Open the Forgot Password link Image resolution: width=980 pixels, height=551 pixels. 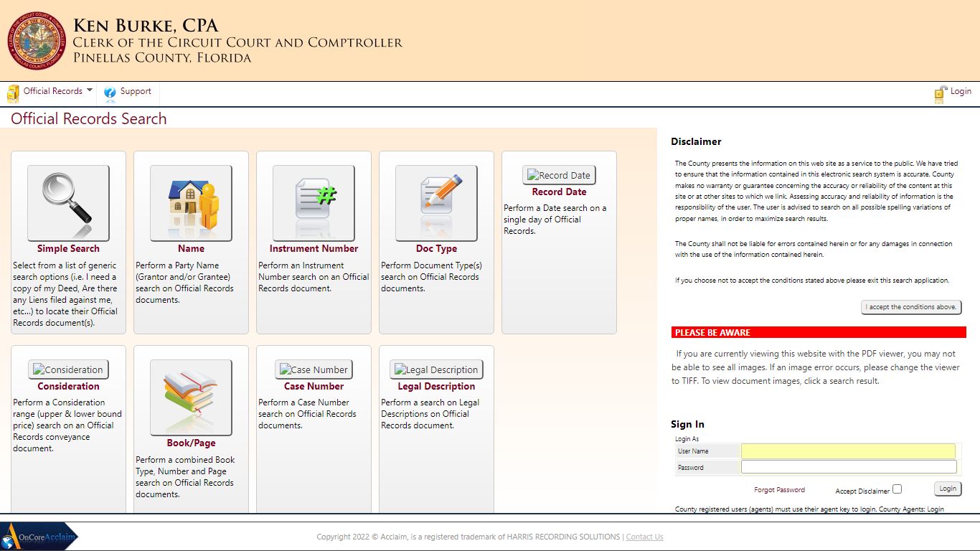click(779, 490)
